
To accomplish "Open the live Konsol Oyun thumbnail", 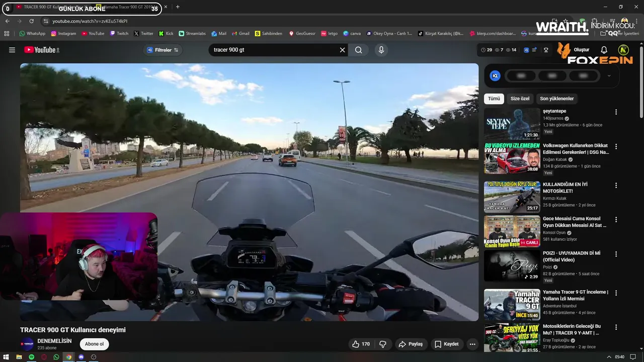I will click(x=512, y=231).
